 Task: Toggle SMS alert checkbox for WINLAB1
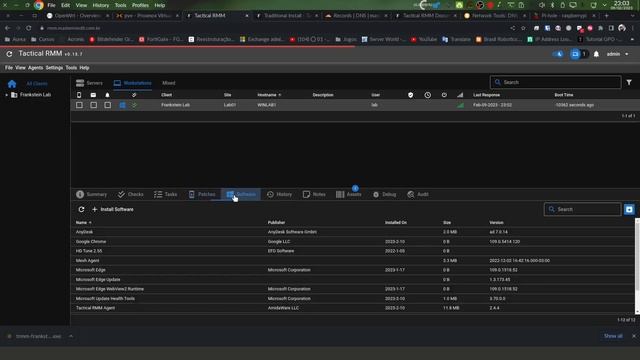(79, 105)
